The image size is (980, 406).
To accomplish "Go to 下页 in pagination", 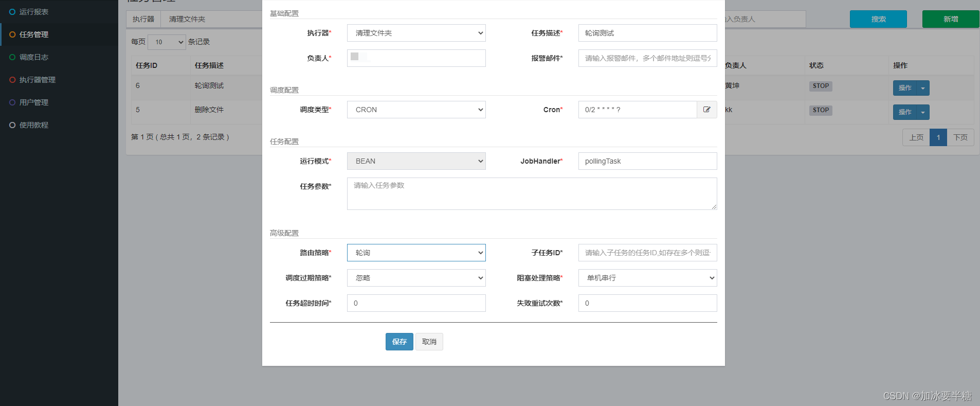I will coord(960,137).
